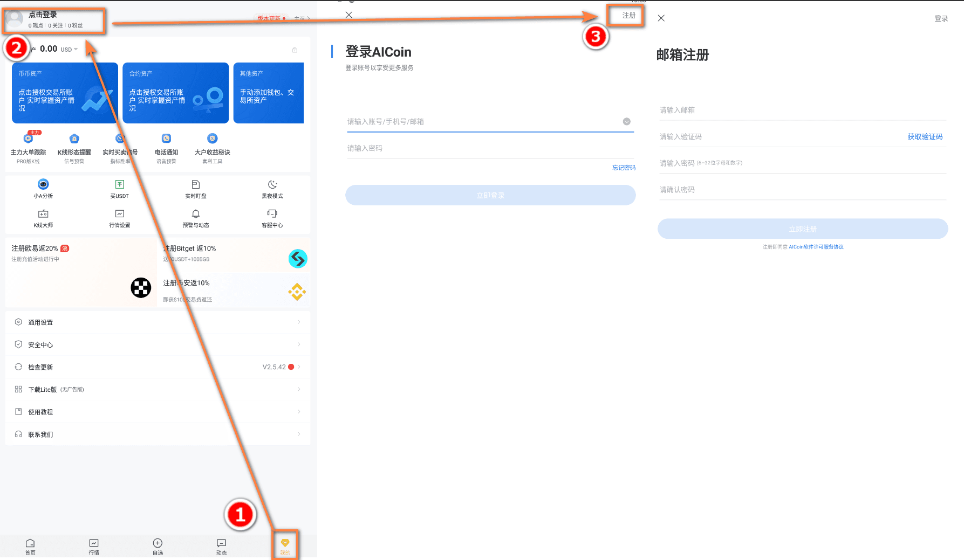Tap the Binance logo icon

[x=297, y=292]
